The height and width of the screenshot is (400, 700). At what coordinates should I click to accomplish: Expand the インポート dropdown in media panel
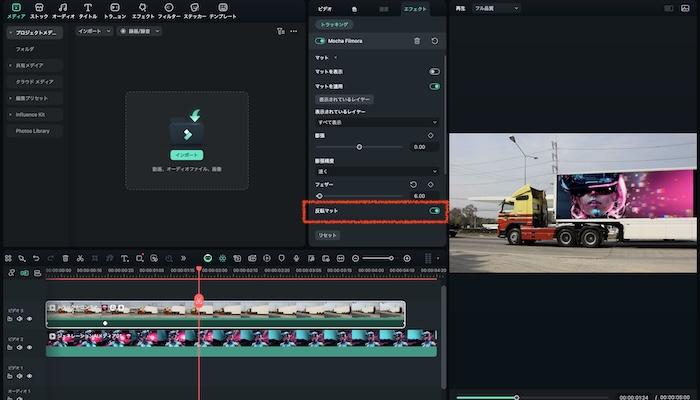(x=94, y=31)
